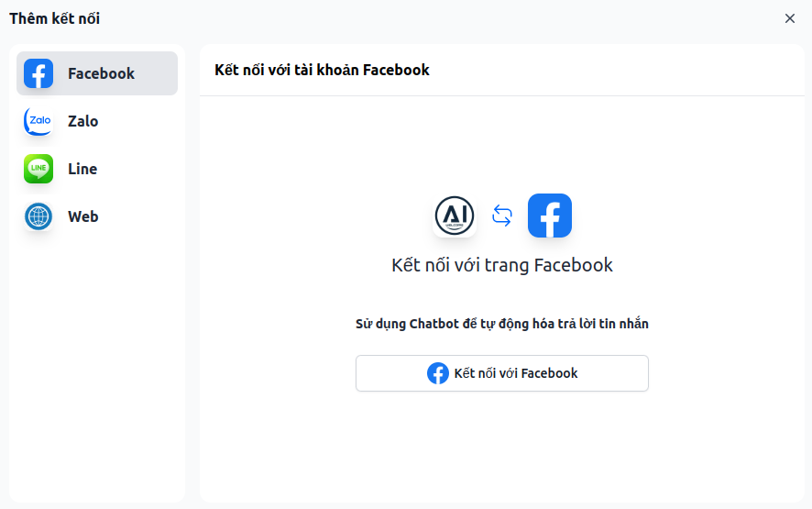Click the Web globe icon
The image size is (812, 509).
point(38,216)
